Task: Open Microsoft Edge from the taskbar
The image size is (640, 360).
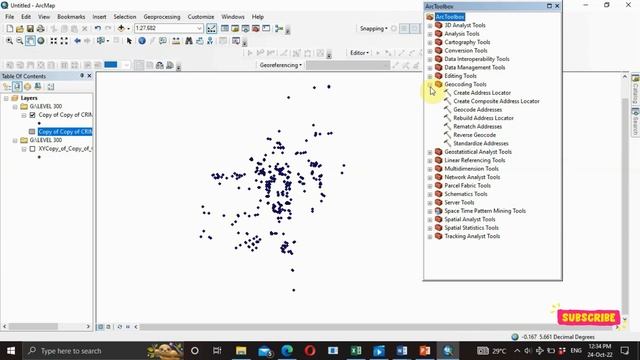Action: pos(287,351)
